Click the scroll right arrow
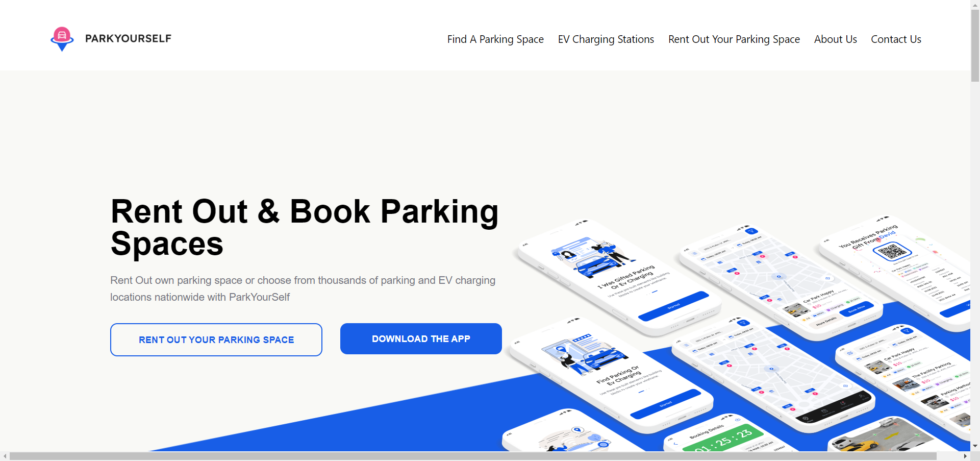The image size is (980, 461). (965, 456)
